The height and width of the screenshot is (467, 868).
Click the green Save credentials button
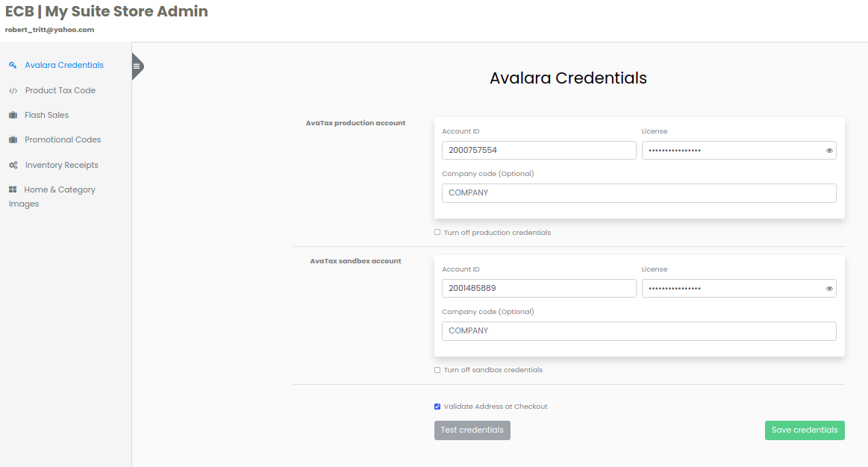(805, 430)
